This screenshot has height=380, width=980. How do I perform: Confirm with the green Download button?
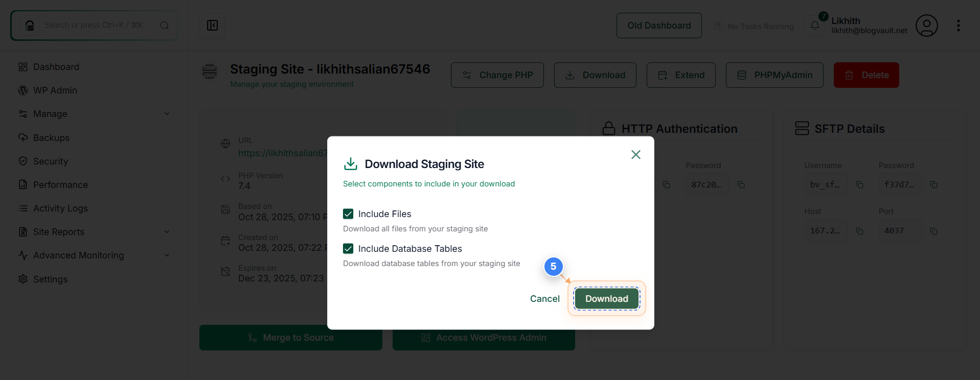606,299
